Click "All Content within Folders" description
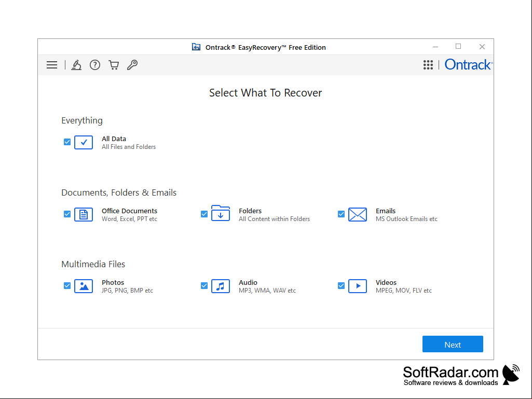The image size is (532, 399). pos(275,219)
